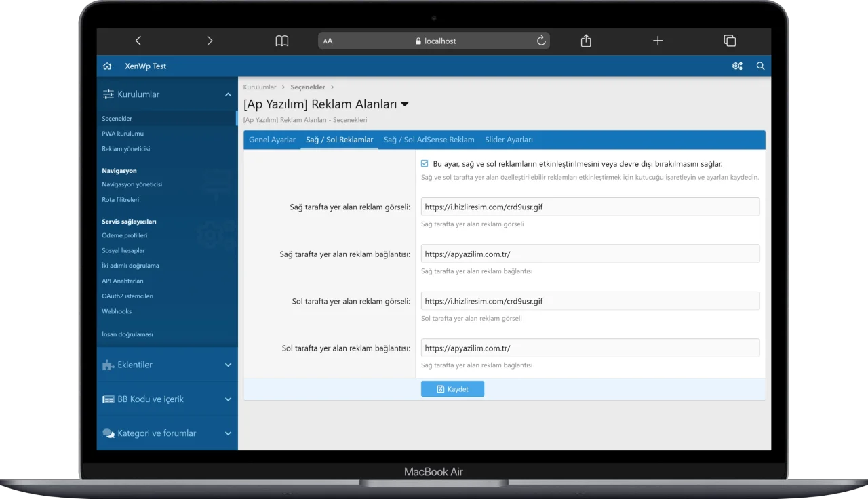Open the AA reader text settings
868x499 pixels.
[328, 41]
